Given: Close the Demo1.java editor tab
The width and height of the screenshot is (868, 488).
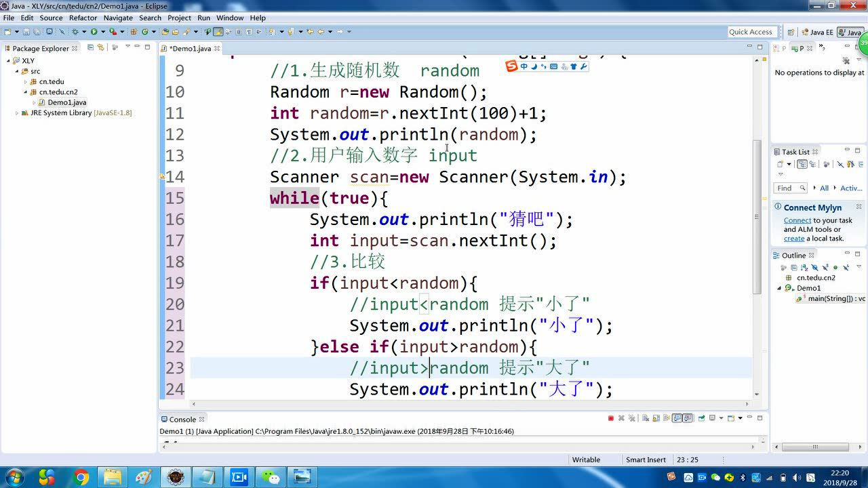Looking at the screenshot, I should pos(216,48).
